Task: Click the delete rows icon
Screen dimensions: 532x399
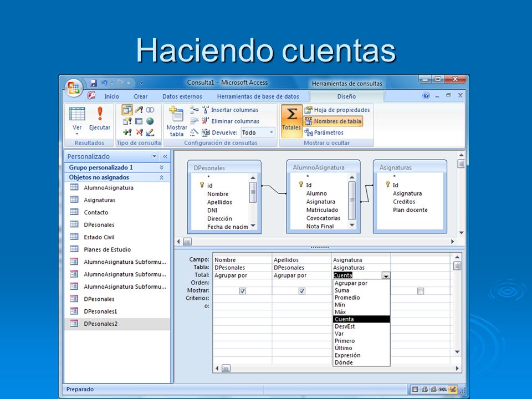Action: [194, 121]
